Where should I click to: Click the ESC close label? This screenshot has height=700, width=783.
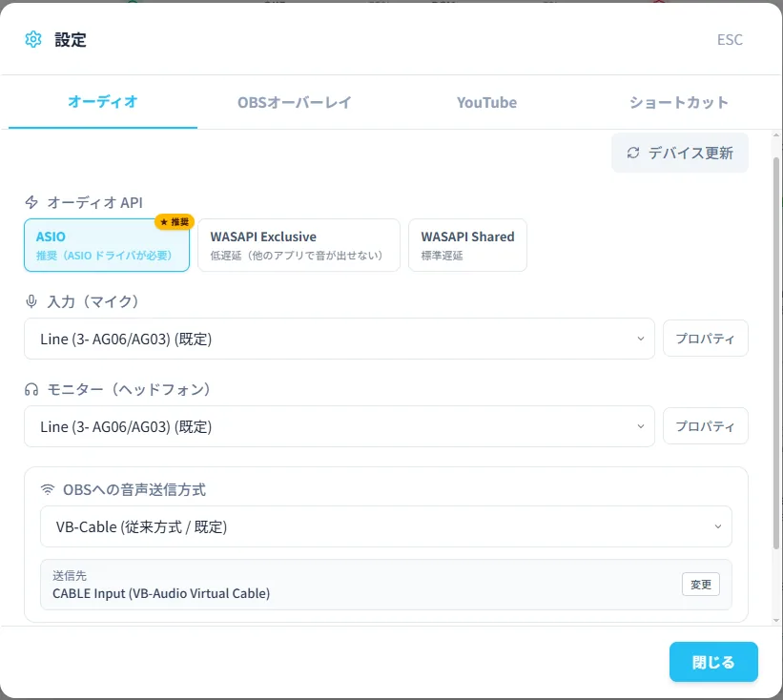pyautogui.click(x=730, y=39)
